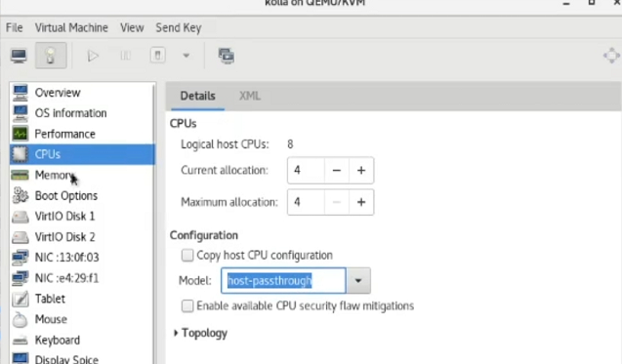Select the Boot Options gears icon
This screenshot has height=364, width=622.
click(20, 195)
